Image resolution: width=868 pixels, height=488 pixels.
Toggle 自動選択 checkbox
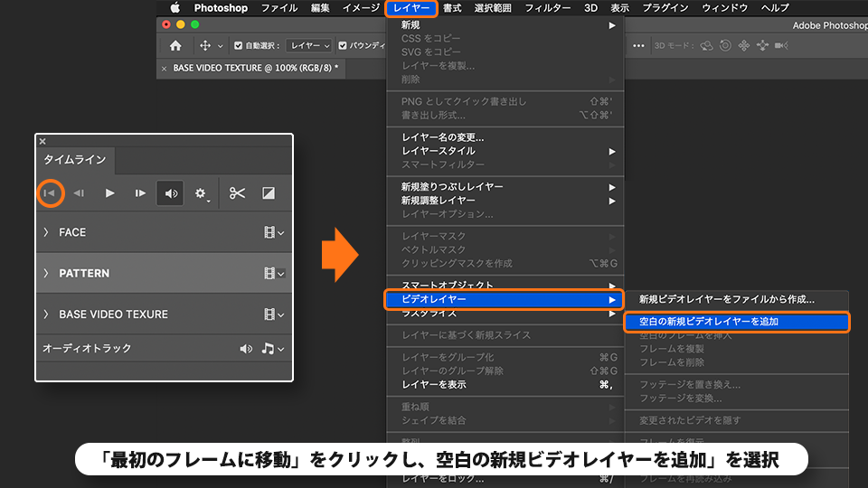point(238,45)
